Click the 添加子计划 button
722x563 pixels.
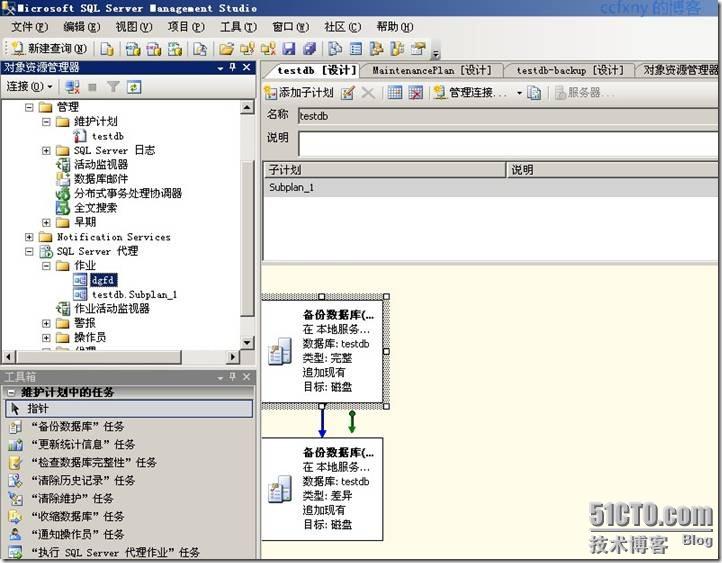pyautogui.click(x=299, y=93)
